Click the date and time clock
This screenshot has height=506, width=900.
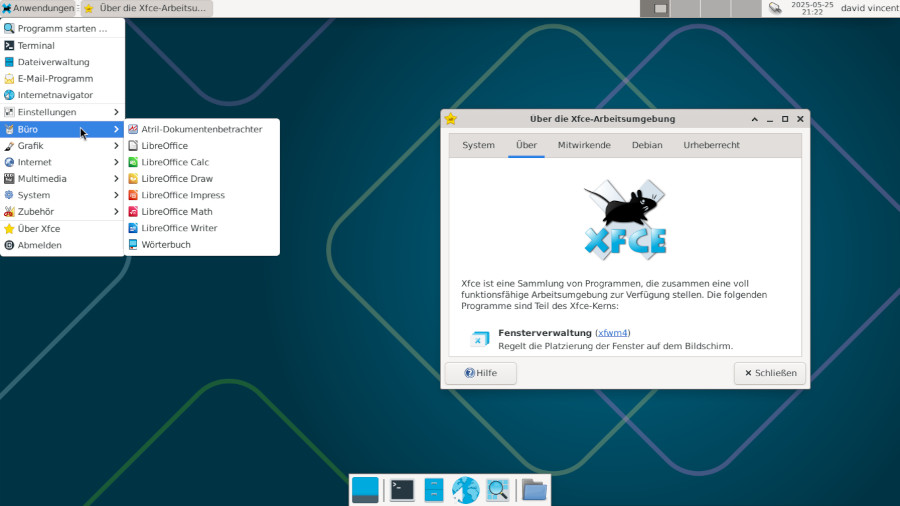point(812,8)
